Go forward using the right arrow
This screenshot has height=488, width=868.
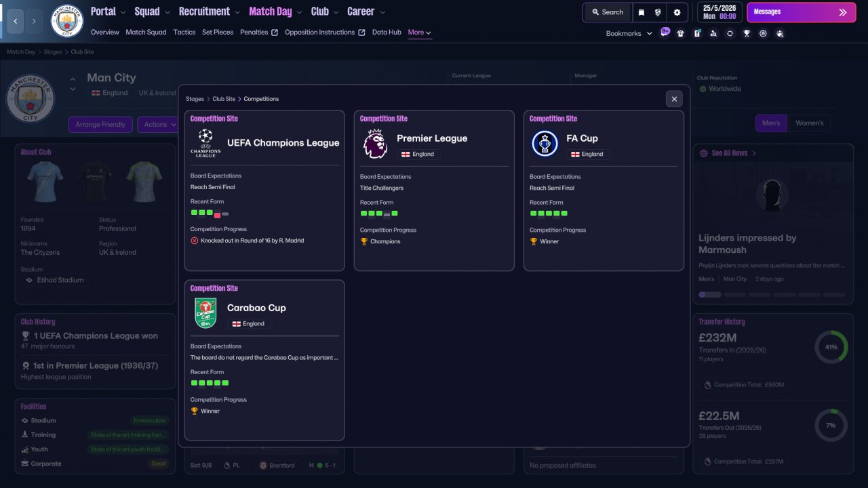[34, 21]
